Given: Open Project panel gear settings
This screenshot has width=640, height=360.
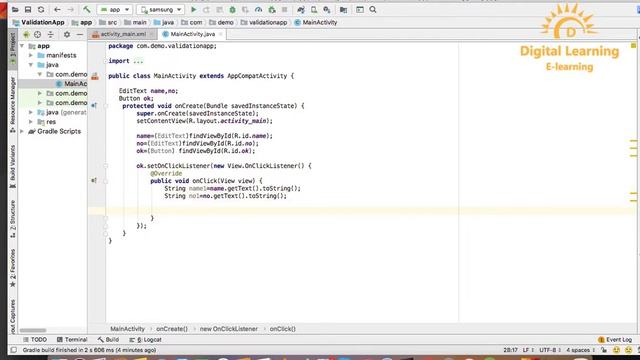Looking at the screenshot, I should (x=67, y=35).
